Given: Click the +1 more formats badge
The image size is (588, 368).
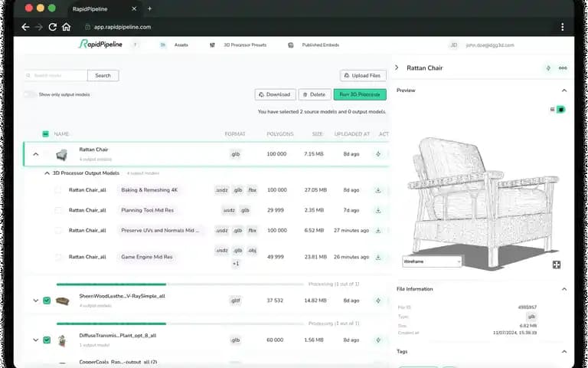Looking at the screenshot, I should (x=236, y=264).
